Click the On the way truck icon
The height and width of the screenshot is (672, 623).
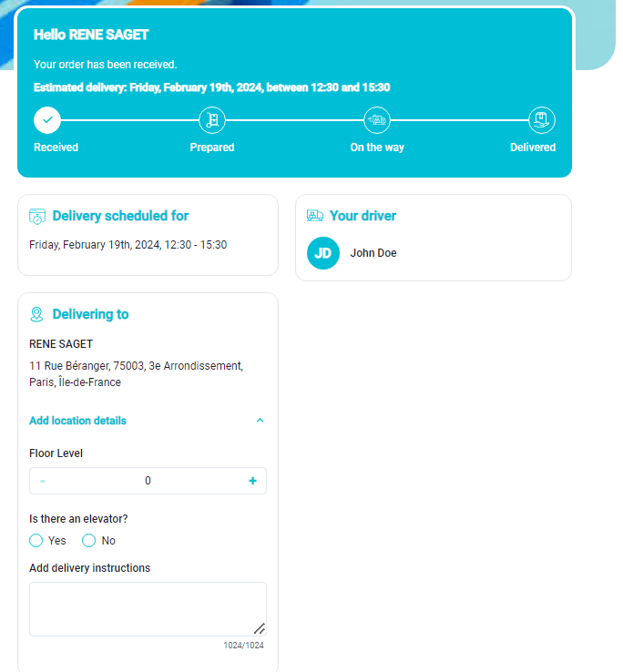377,120
